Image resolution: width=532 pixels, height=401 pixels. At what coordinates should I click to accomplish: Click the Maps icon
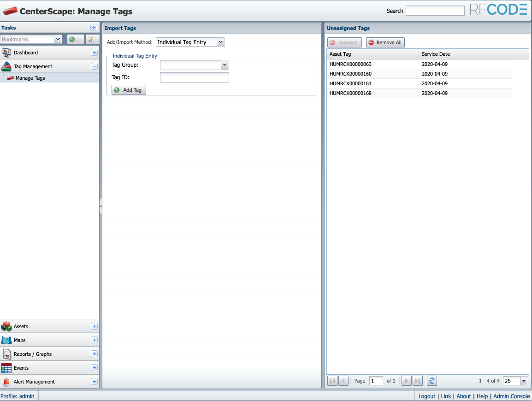coord(6,340)
